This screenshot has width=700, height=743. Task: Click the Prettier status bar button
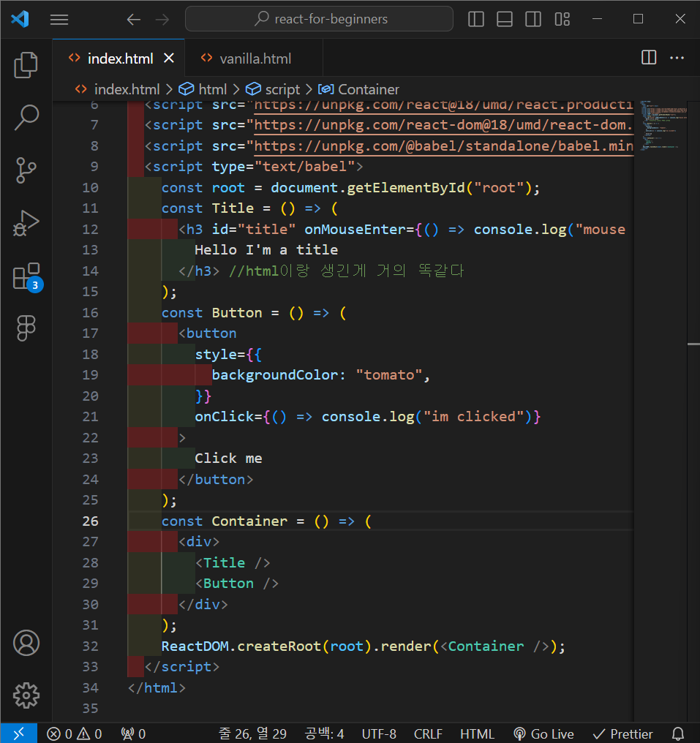(x=622, y=733)
